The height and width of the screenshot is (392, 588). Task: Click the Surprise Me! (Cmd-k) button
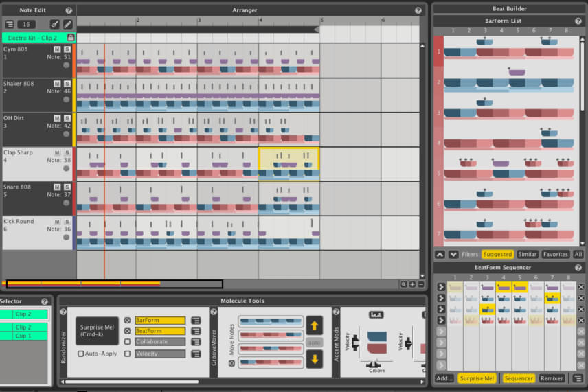tap(97, 330)
